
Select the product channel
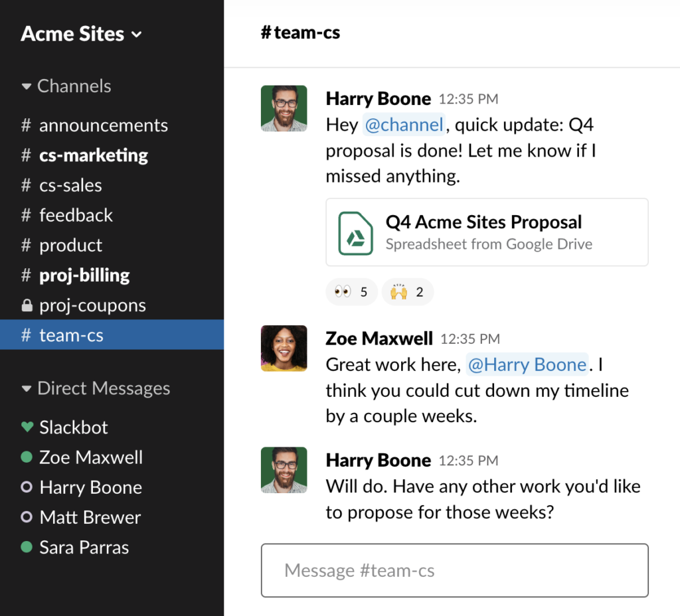112,245
